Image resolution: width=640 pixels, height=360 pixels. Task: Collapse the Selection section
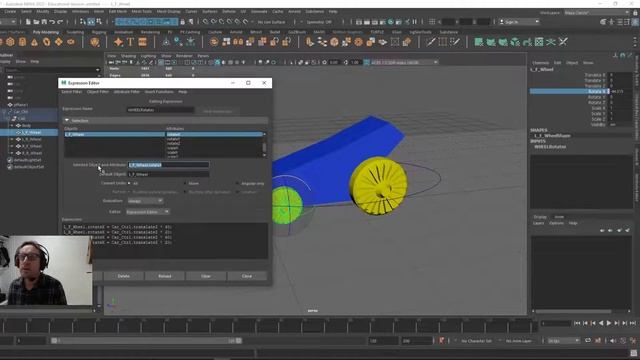(67, 120)
